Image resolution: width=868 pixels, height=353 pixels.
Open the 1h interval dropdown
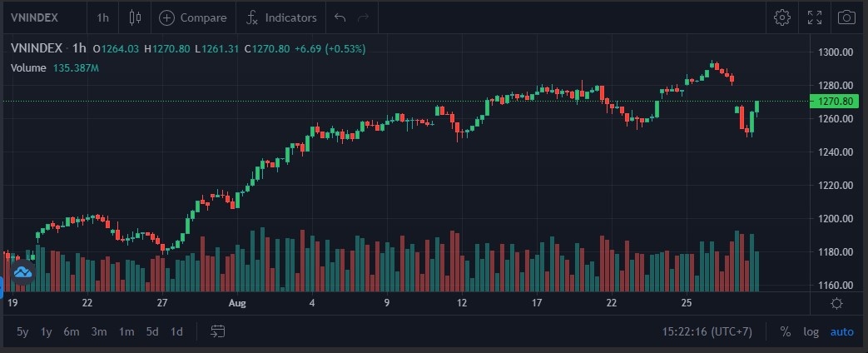tap(102, 17)
